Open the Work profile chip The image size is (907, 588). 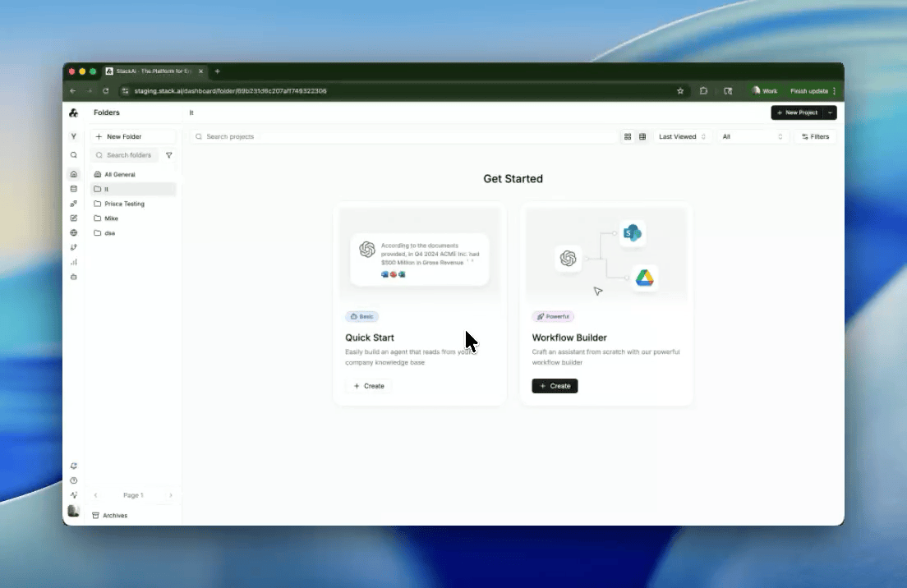764,91
